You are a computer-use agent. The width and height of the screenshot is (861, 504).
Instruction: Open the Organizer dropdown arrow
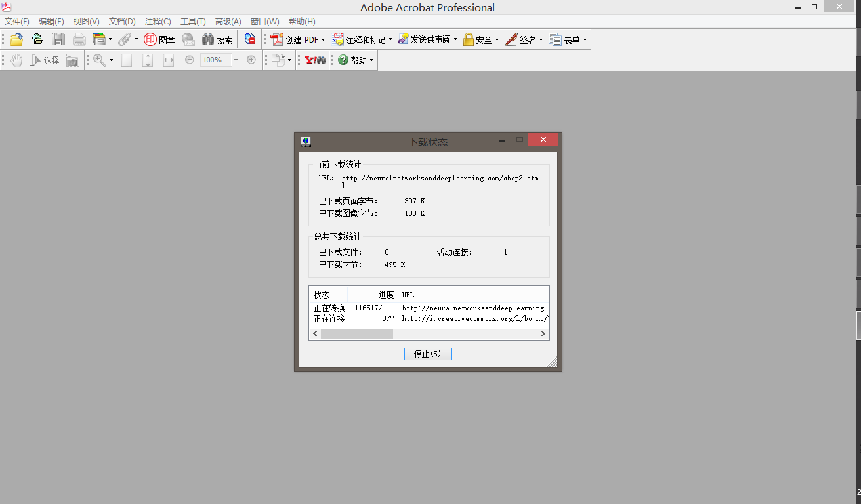pos(110,39)
